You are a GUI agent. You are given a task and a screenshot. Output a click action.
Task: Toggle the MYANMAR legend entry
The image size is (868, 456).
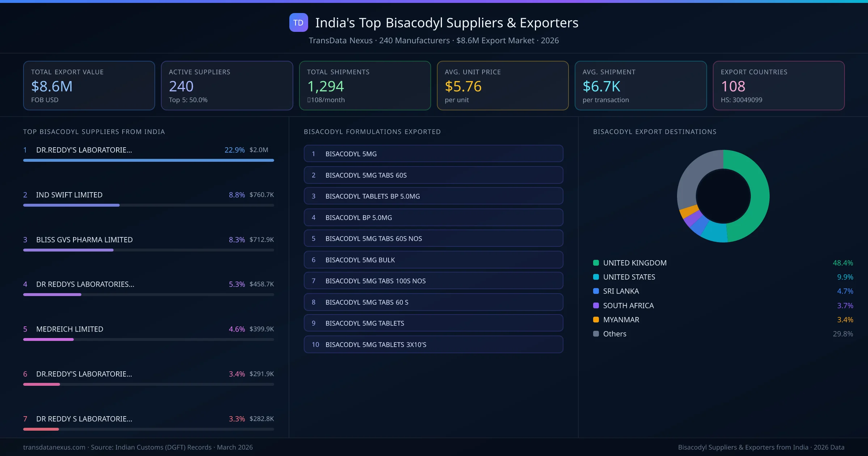621,320
